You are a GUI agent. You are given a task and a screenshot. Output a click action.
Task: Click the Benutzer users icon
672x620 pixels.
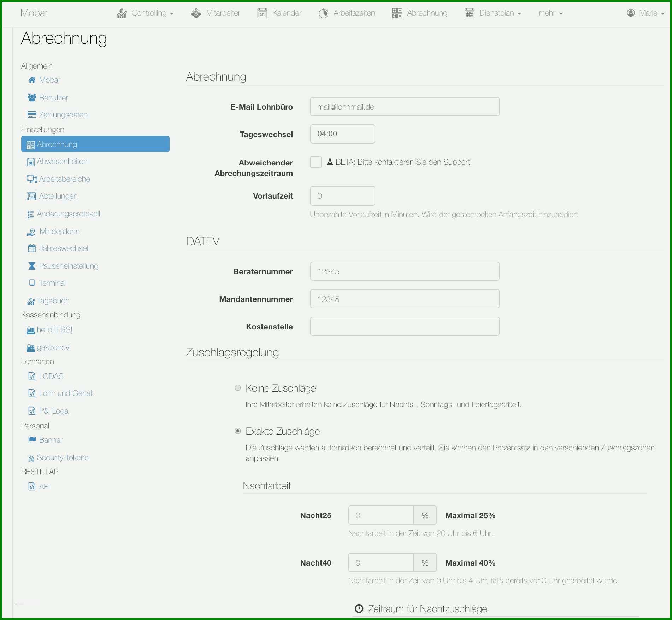tap(32, 98)
